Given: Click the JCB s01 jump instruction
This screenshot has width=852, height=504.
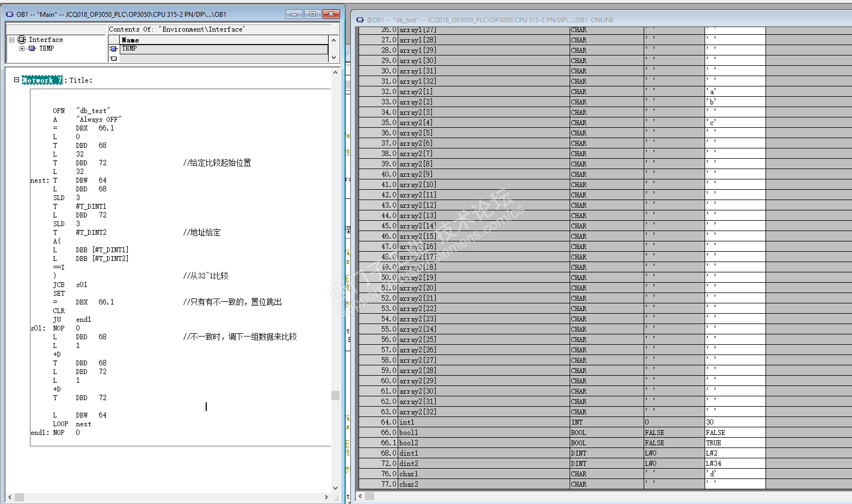Looking at the screenshot, I should [x=70, y=285].
